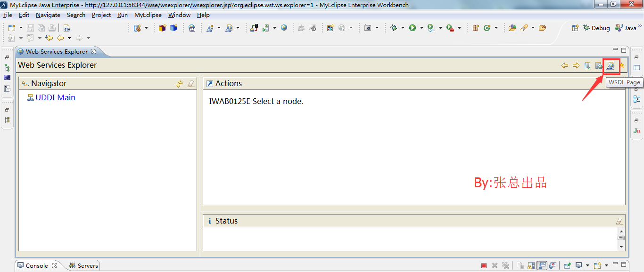Switch to the Debug perspective
This screenshot has width=644, height=272.
[596, 28]
